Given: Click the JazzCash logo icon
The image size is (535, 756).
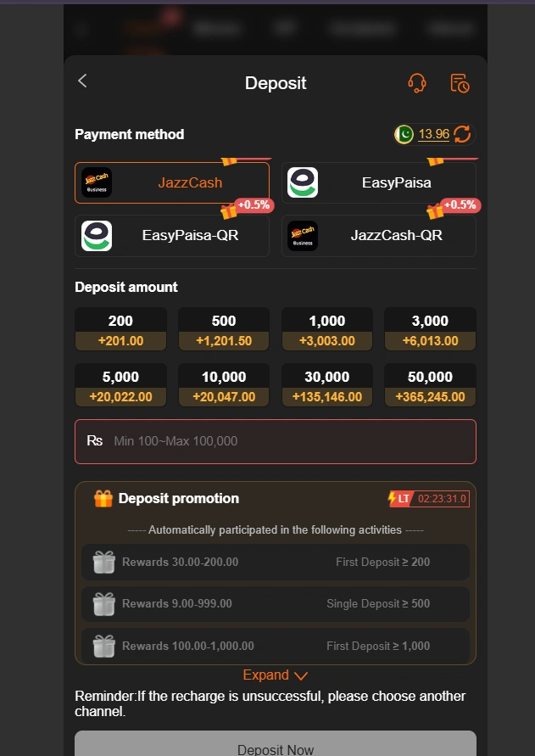Looking at the screenshot, I should (x=96, y=182).
